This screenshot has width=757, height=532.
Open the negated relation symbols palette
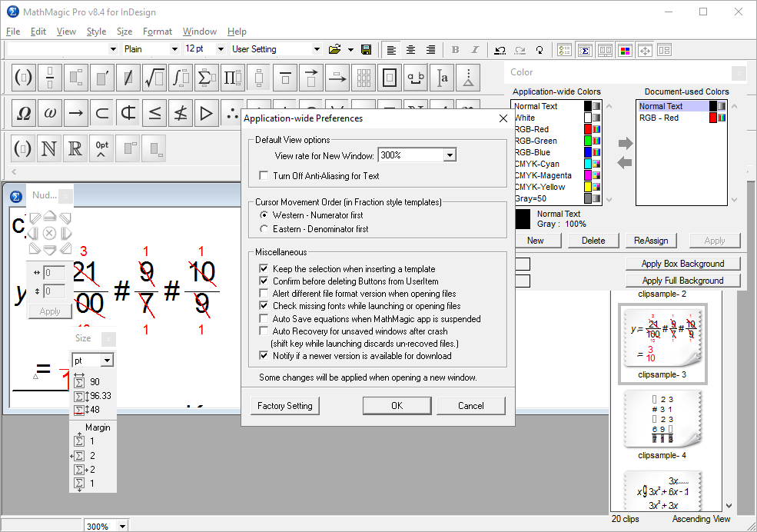[x=180, y=113]
